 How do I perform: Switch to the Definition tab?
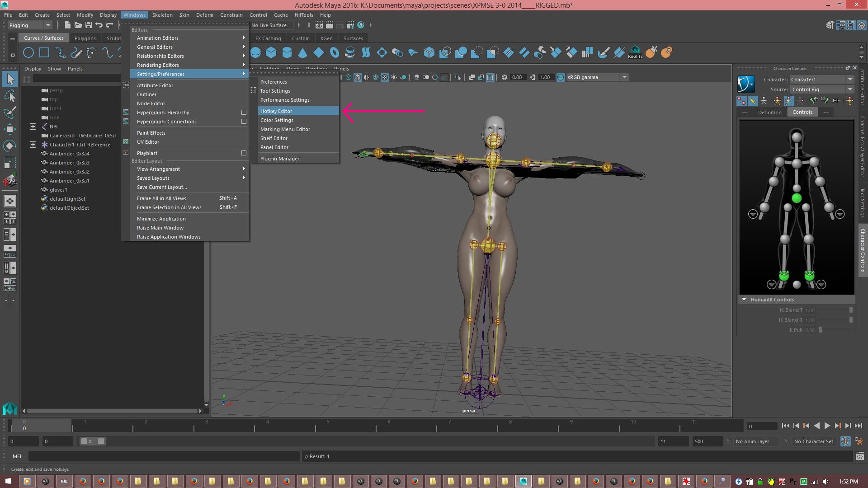tap(769, 113)
